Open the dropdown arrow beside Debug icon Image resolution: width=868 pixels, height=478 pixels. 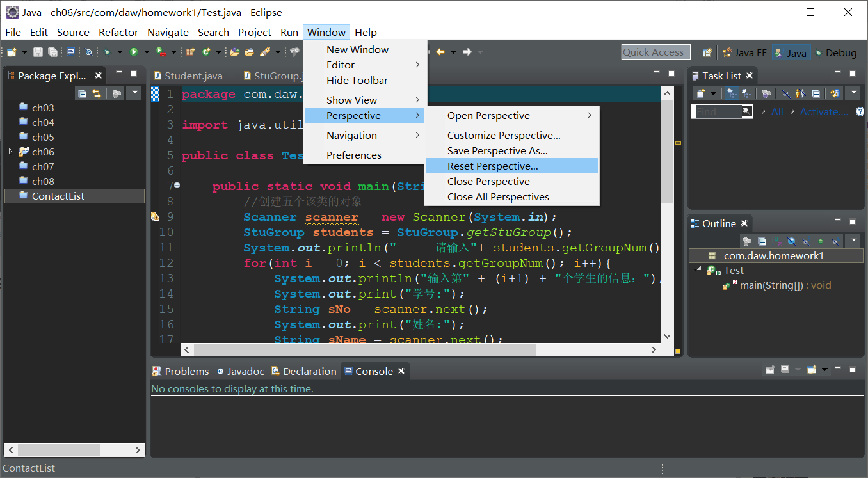point(120,52)
